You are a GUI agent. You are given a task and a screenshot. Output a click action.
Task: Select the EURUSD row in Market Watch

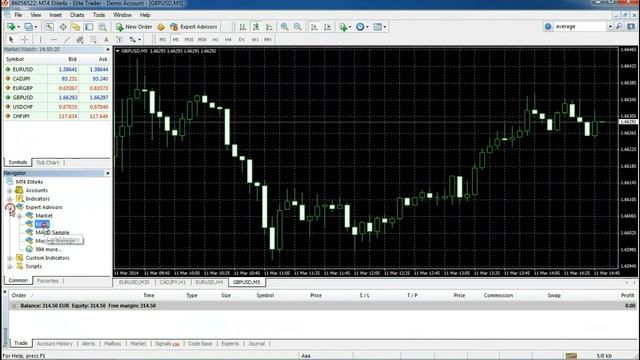tap(57, 69)
